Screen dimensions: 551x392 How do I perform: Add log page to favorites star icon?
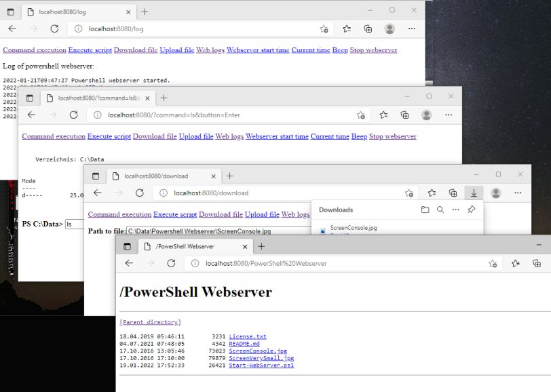point(324,28)
